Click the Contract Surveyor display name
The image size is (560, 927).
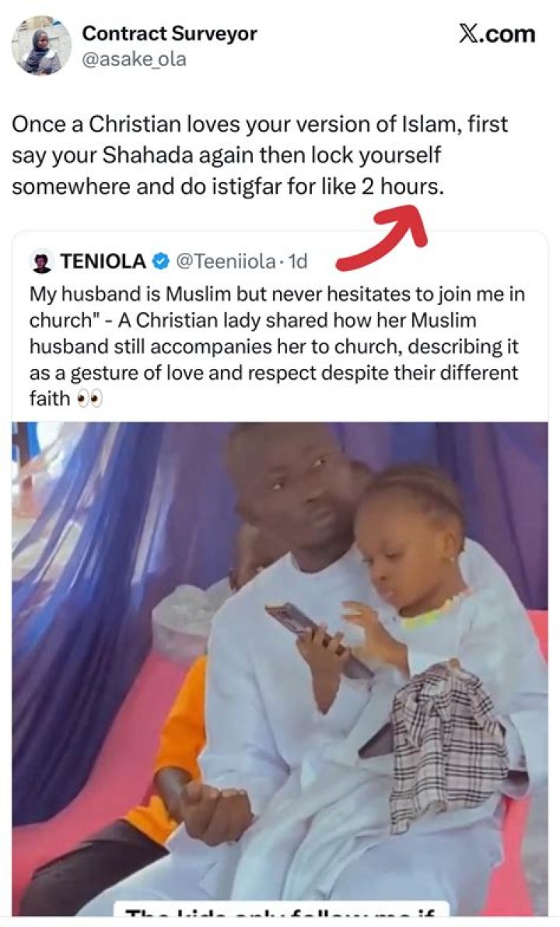coord(170,33)
